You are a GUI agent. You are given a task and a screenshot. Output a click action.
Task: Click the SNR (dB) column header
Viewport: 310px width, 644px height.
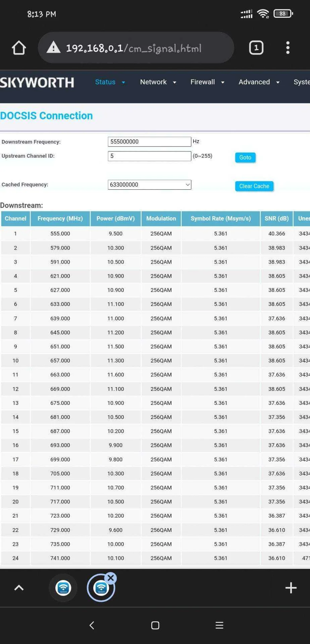tap(276, 218)
